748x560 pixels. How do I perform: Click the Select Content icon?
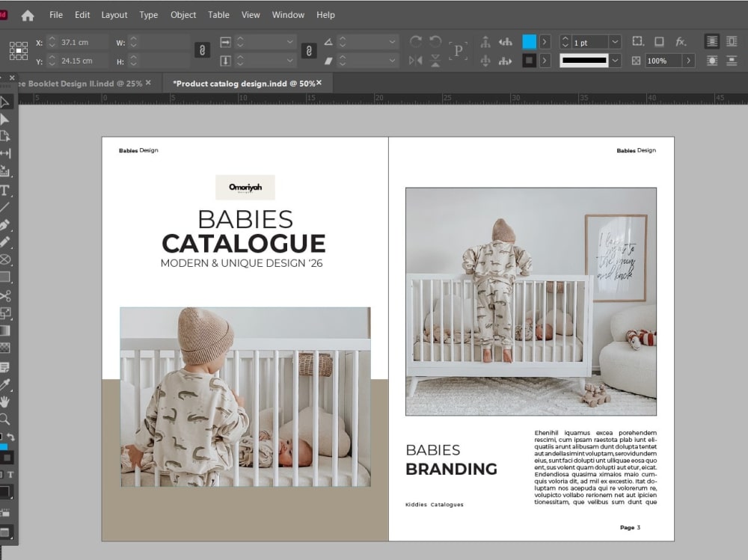(485, 61)
